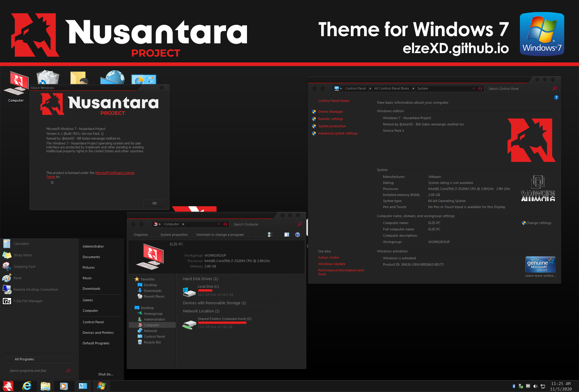Open address history dropdown in System window

(474, 88)
